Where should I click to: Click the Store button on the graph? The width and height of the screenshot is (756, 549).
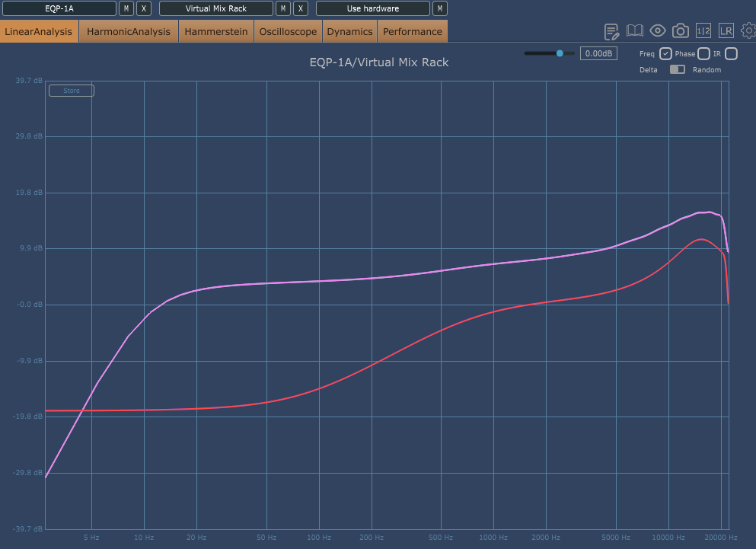click(x=71, y=90)
